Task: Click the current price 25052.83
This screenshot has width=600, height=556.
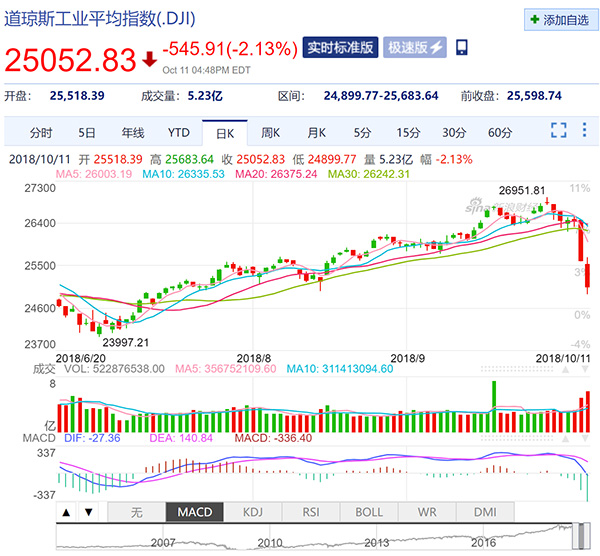Action: pyautogui.click(x=70, y=60)
